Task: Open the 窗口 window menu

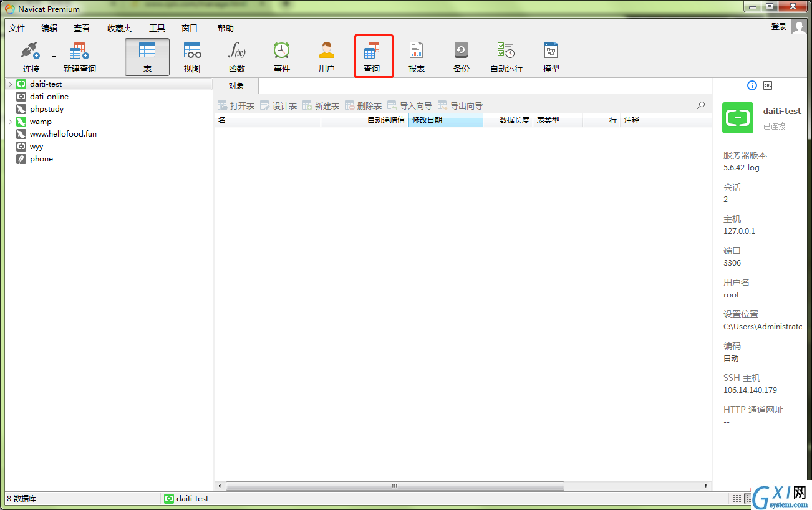Action: point(190,28)
